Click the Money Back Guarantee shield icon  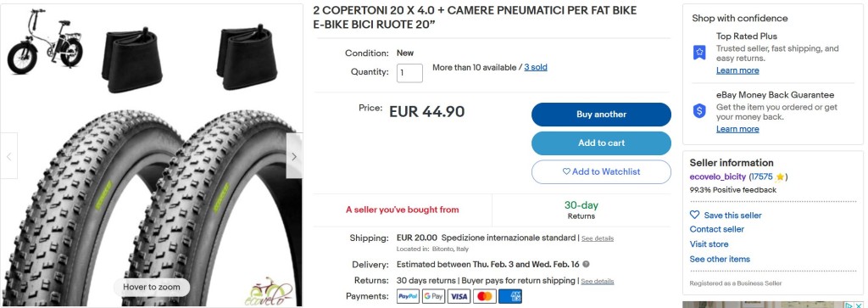coord(699,111)
